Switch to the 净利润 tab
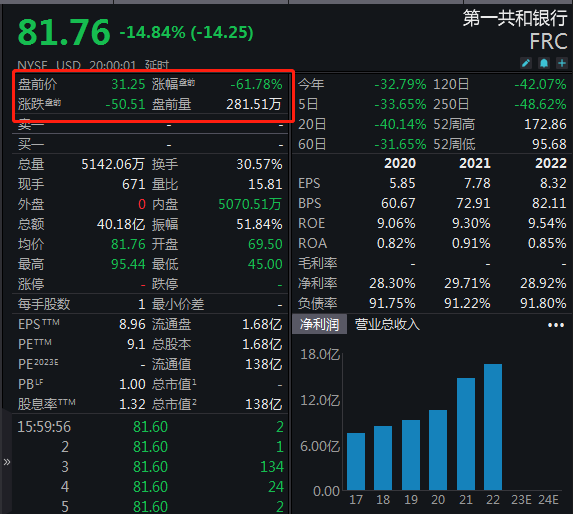This screenshot has height=514, width=573. (319, 324)
